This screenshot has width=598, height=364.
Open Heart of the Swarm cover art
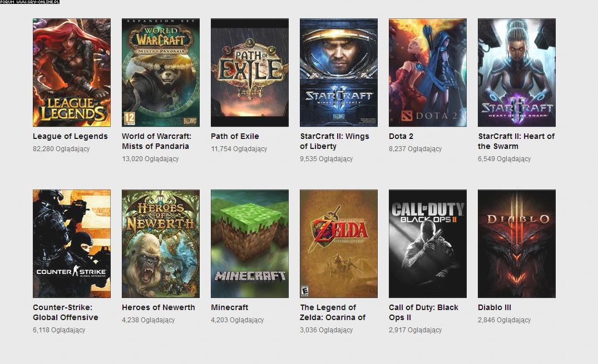click(516, 73)
